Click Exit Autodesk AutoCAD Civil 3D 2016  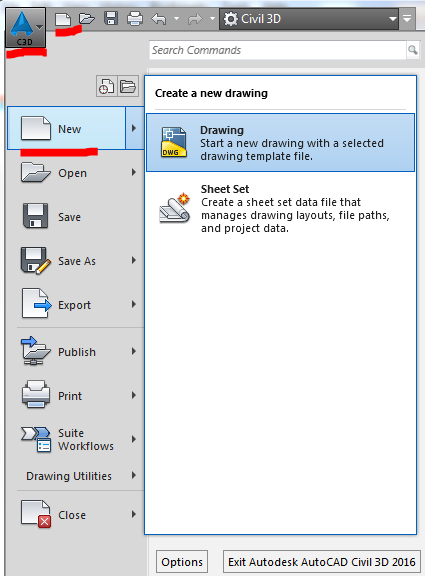click(x=322, y=562)
